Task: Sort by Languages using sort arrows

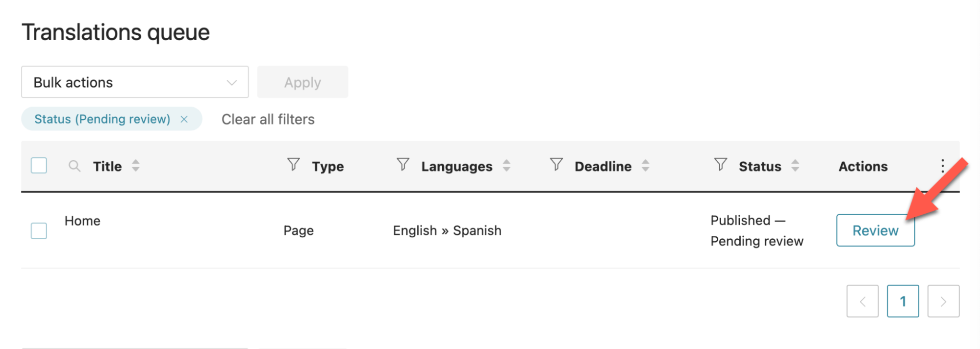Action: pyautogui.click(x=506, y=166)
